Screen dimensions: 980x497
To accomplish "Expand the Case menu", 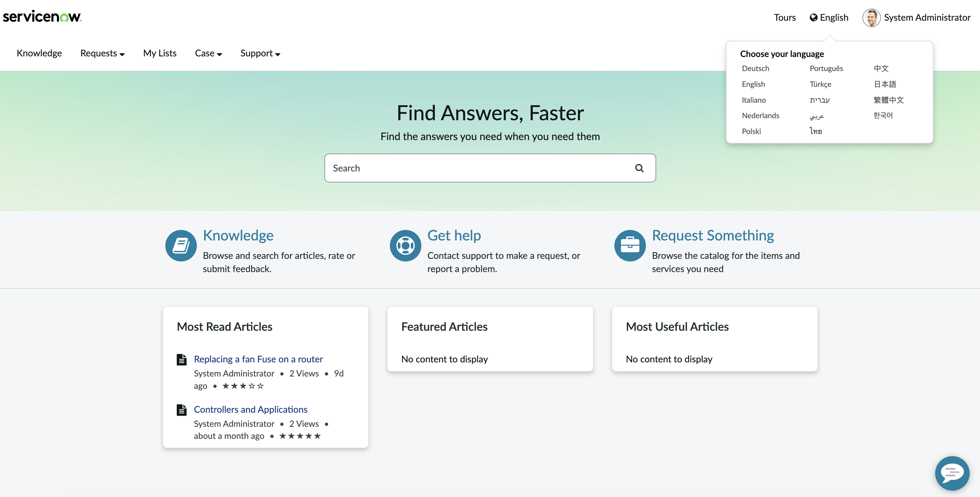I will [208, 53].
